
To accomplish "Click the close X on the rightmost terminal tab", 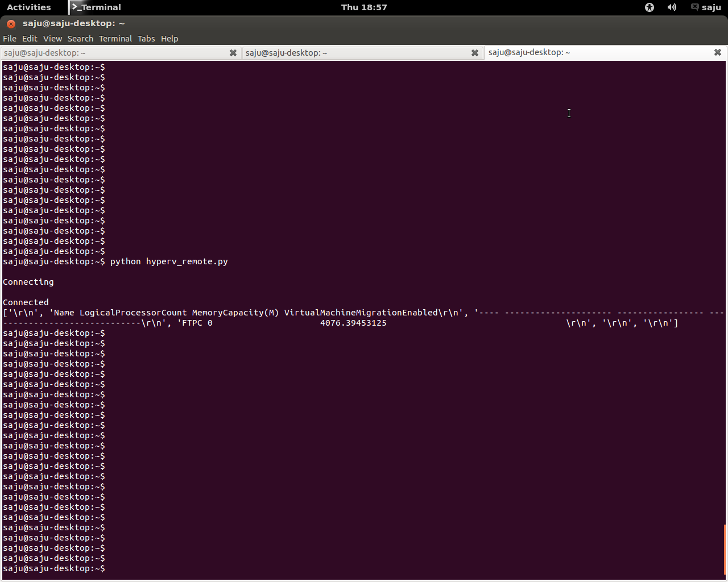I will [717, 52].
